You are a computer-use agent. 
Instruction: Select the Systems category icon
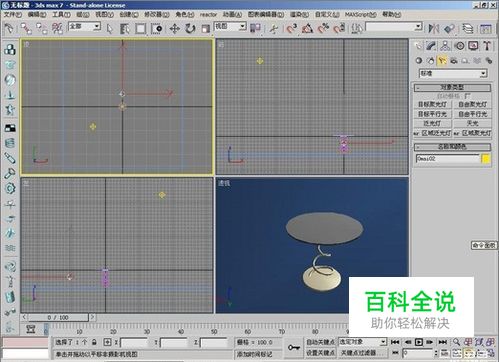pos(489,60)
